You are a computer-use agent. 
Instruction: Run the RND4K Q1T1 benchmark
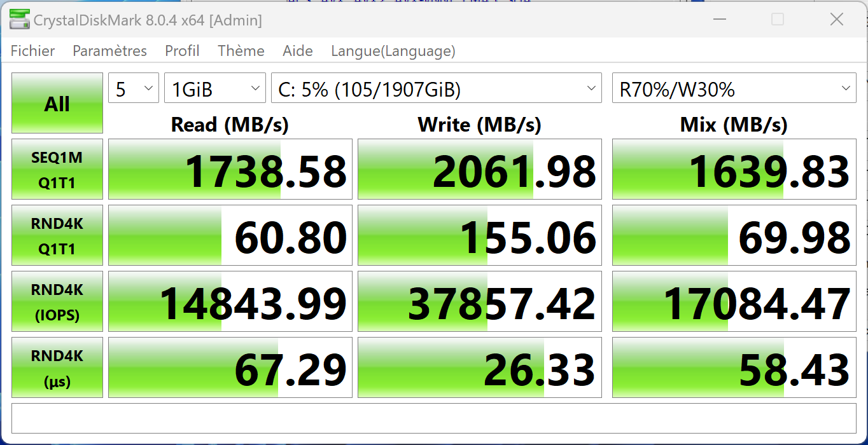click(x=57, y=235)
